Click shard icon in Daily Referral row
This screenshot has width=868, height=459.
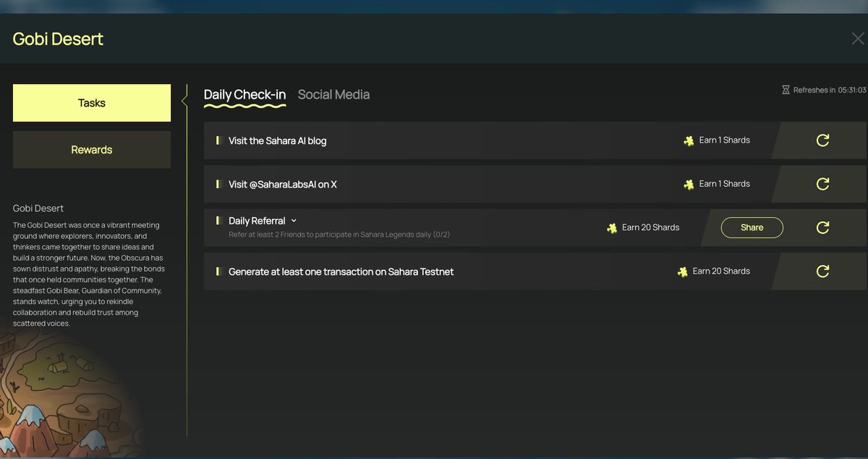(x=612, y=227)
